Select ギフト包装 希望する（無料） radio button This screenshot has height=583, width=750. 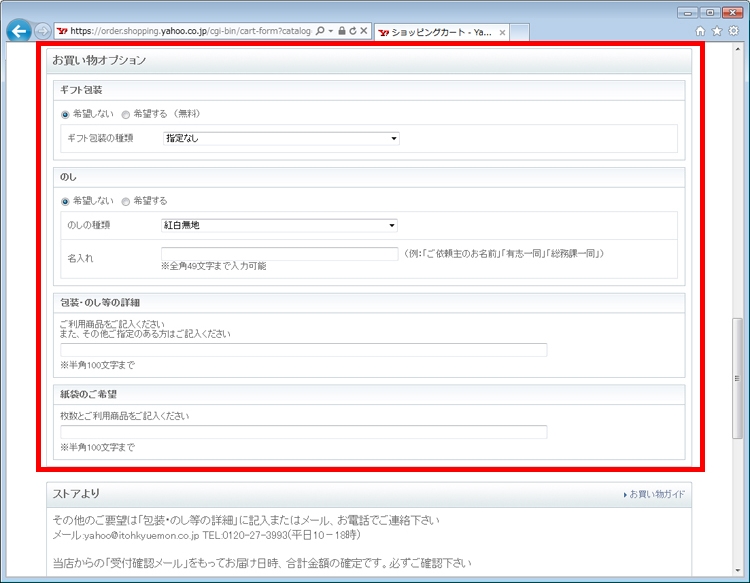point(126,115)
